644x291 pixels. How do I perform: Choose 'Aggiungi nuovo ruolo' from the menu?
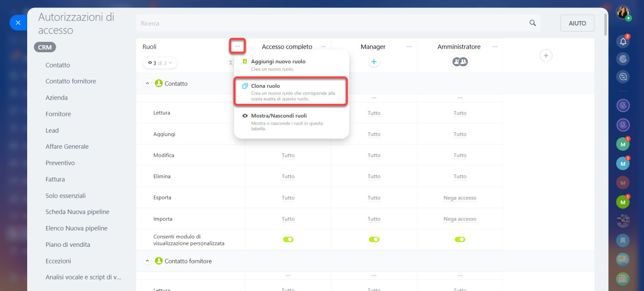(291, 65)
